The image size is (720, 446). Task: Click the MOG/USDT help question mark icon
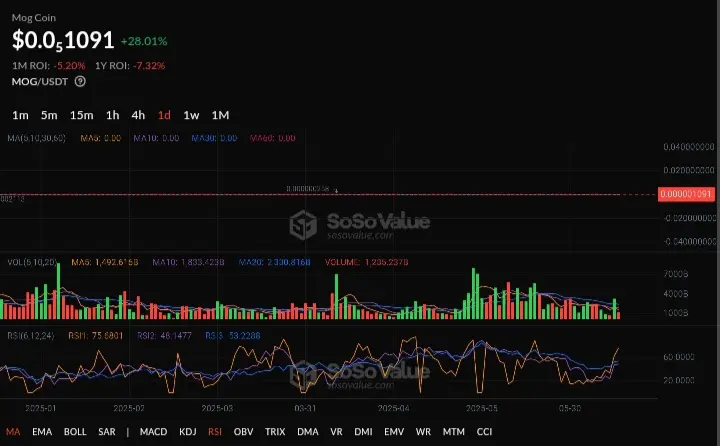tap(80, 81)
